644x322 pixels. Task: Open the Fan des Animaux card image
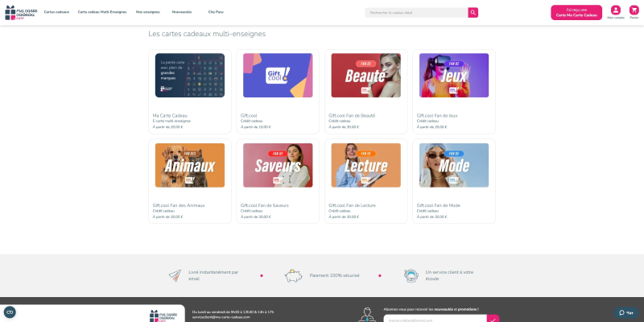(x=190, y=165)
